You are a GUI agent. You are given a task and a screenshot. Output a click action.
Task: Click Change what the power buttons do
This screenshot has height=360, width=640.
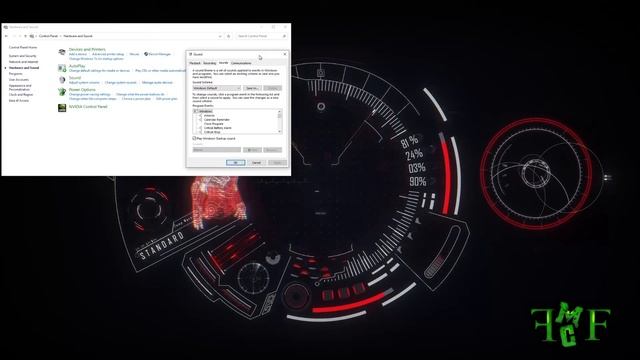(140, 94)
